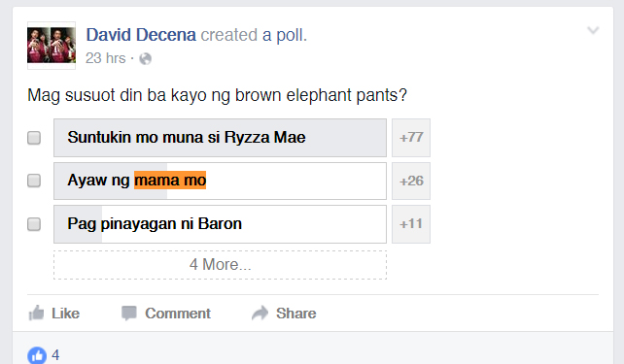Viewport: 624px width, 364px height.
Task: Select the Ayaw ng mama mo option bar
Action: coord(220,181)
